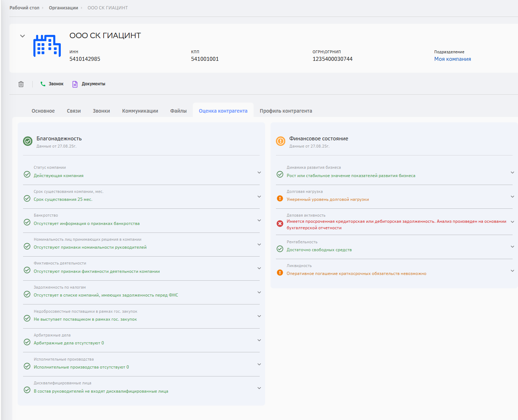The height and width of the screenshot is (420, 518).
Task: Click the Звонок button label
Action: click(56, 84)
